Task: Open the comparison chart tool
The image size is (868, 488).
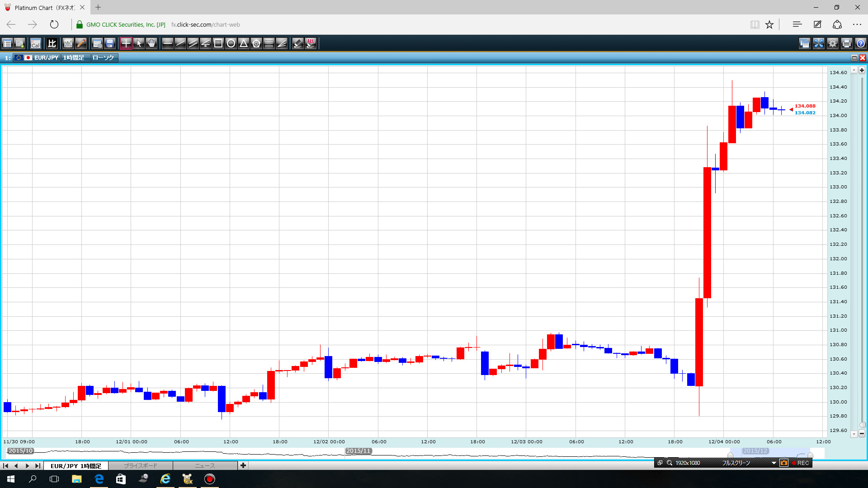Action: pyautogui.click(x=52, y=43)
